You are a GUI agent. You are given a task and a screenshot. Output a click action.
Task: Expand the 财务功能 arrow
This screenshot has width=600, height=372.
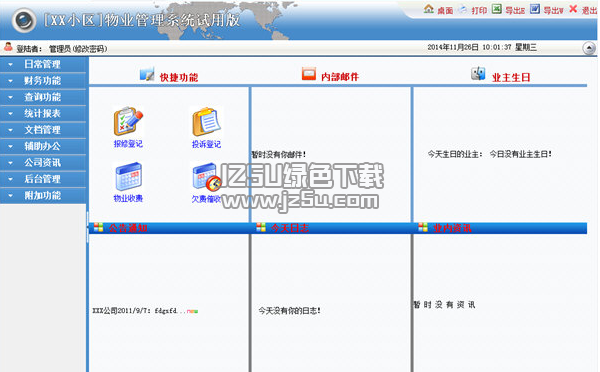click(10, 81)
